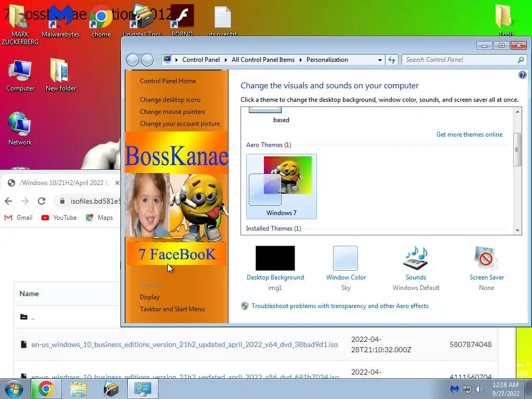Click the Personalization breadcrumb
The height and width of the screenshot is (399, 532).
327,60
